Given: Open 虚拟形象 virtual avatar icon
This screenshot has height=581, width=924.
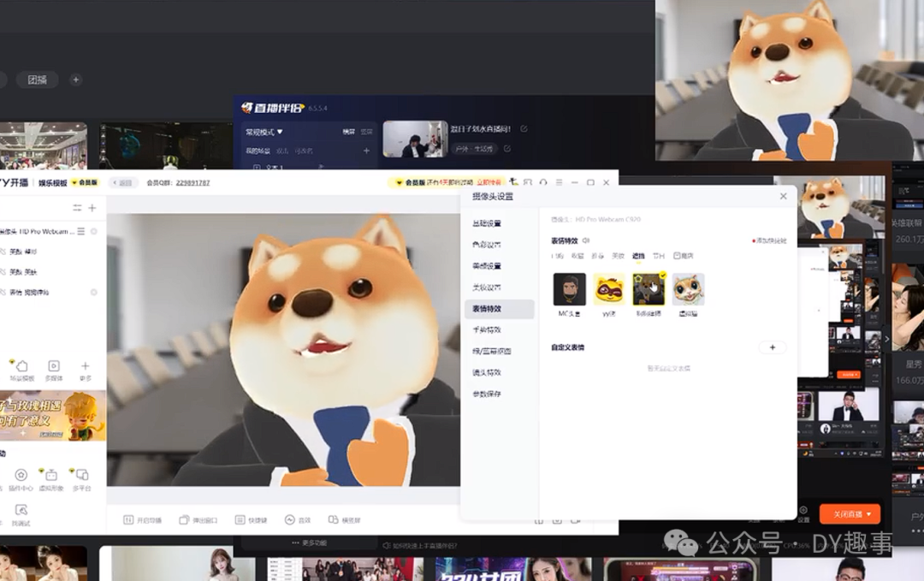Looking at the screenshot, I should (x=51, y=480).
